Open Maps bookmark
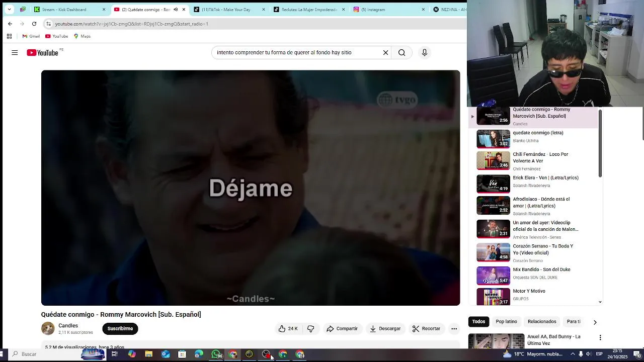The image size is (644, 362). (82, 36)
